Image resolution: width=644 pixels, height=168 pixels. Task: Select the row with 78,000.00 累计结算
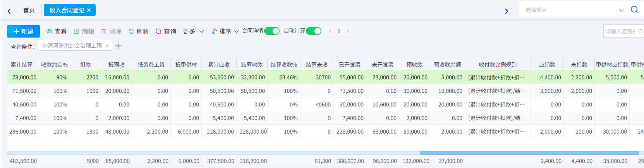click(325, 77)
